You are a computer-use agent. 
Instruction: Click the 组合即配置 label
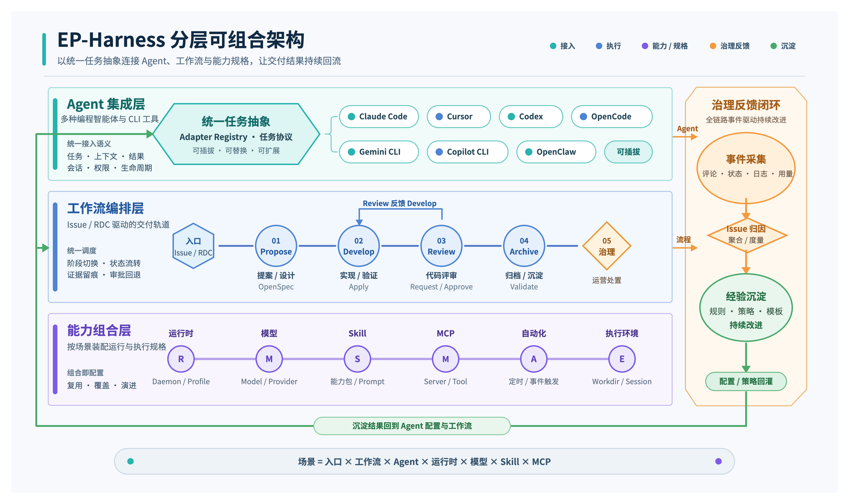pyautogui.click(x=85, y=372)
